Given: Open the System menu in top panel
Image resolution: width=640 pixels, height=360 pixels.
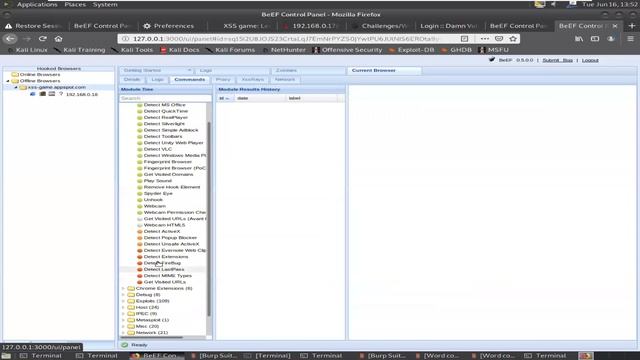Looking at the screenshot, I should point(105,4).
